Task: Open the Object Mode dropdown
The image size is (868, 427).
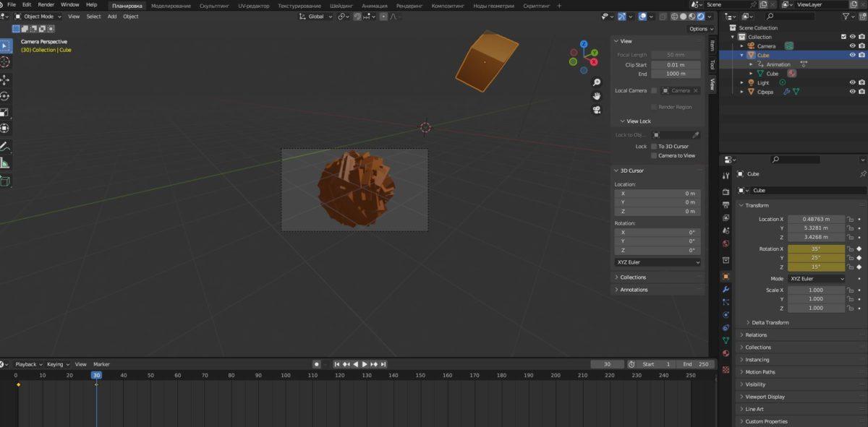Action: click(x=38, y=16)
